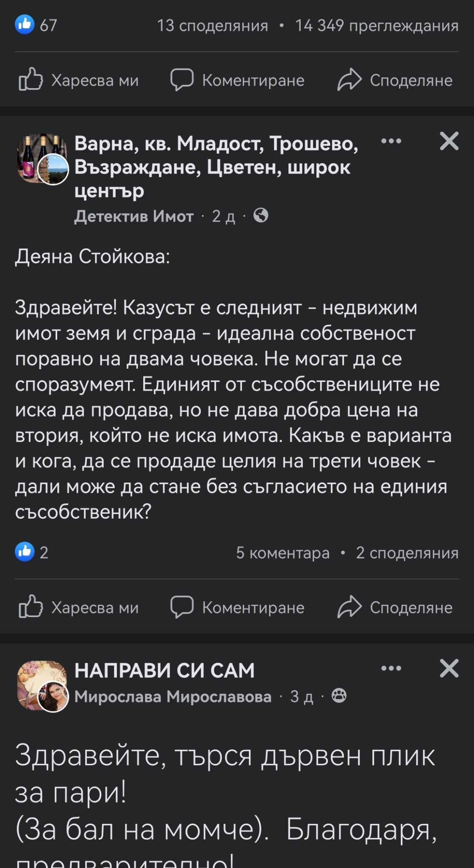This screenshot has height=868, width=474.
Task: Tap Споделяне arrow on the top post
Action: click(349, 80)
